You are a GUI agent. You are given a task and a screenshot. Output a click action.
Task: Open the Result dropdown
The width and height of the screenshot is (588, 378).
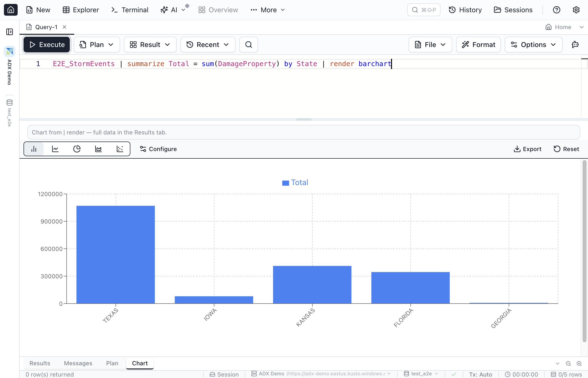[150, 45]
